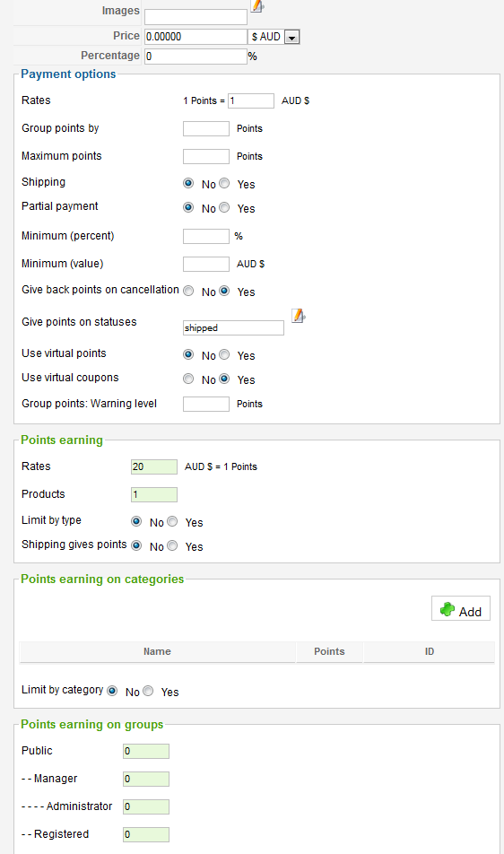Screen dimensions: 504x854
Task: Enable Yes for Use virtual points
Action: pyautogui.click(x=224, y=354)
